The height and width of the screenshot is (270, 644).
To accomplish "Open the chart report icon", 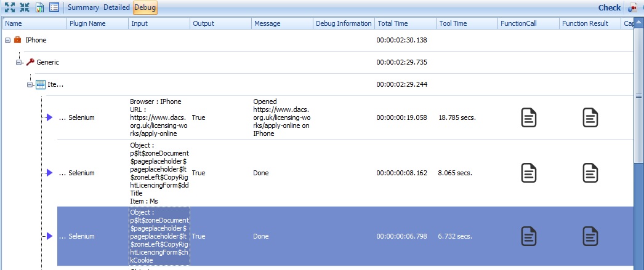I will 39,7.
